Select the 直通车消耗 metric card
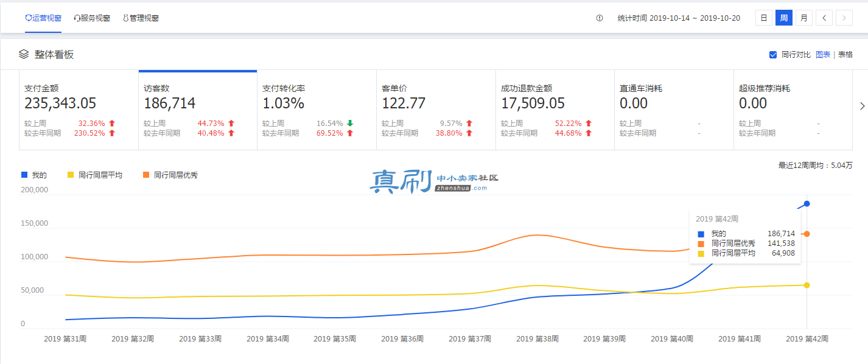The height and width of the screenshot is (364, 868). [674, 110]
